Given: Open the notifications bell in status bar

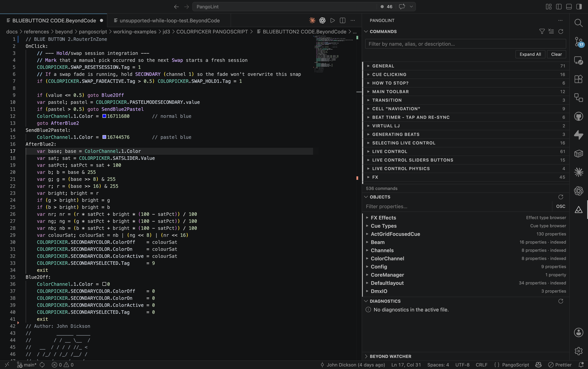Looking at the screenshot, I should coord(581,365).
